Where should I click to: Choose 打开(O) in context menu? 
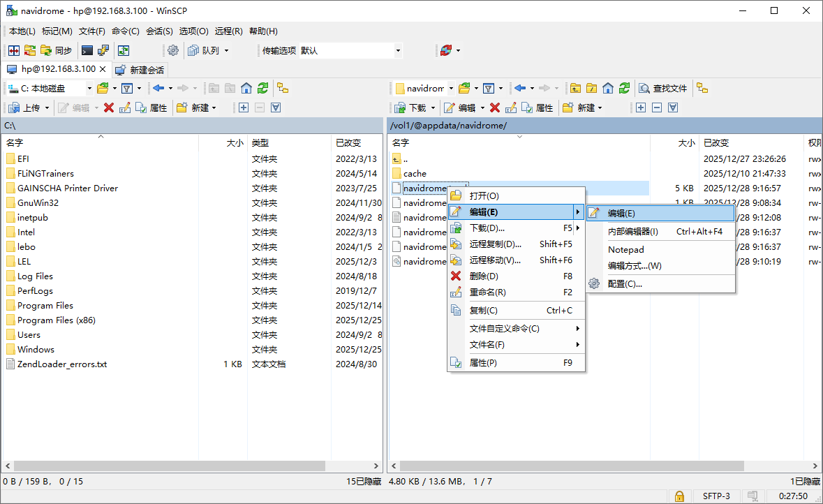point(516,196)
